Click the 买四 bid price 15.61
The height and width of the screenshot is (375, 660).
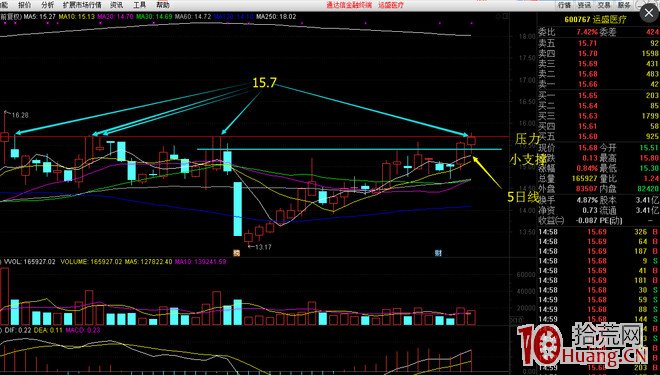(x=588, y=126)
